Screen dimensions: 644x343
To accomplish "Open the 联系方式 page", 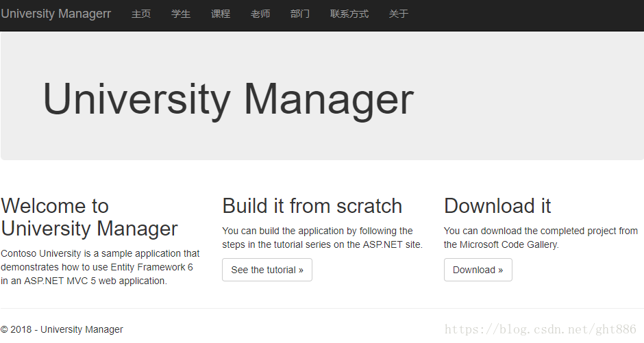I will pyautogui.click(x=349, y=14).
